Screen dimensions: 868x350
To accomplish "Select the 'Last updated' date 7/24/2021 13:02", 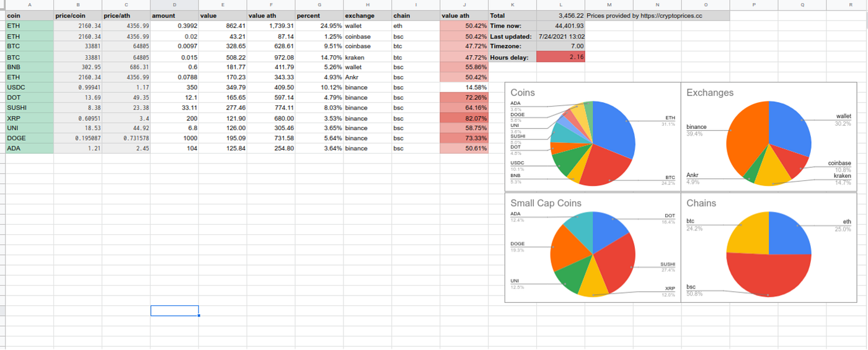I will [560, 36].
